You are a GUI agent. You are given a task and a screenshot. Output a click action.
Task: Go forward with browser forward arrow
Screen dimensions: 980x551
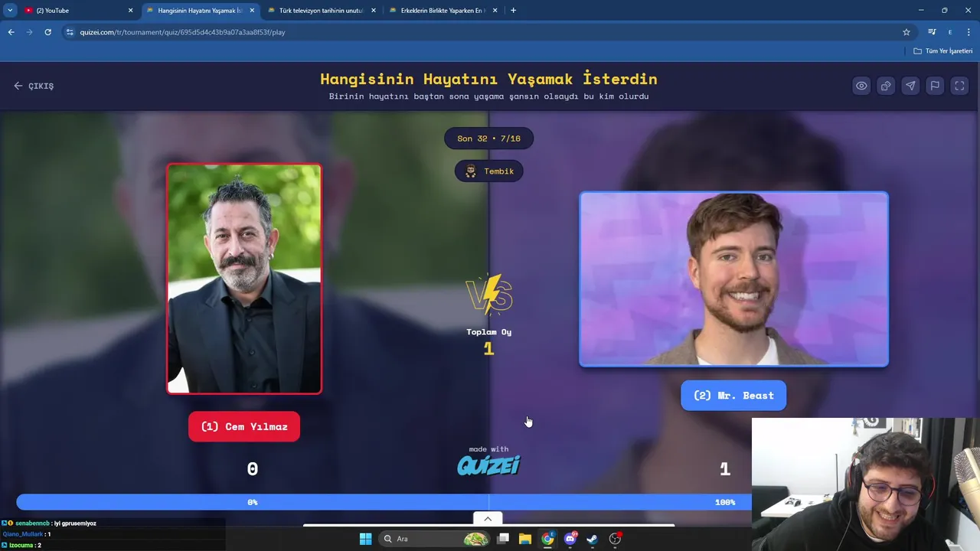point(29,32)
